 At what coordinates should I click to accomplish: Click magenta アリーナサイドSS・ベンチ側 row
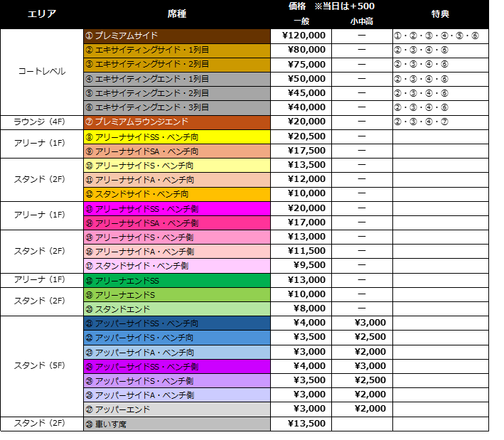click(176, 208)
